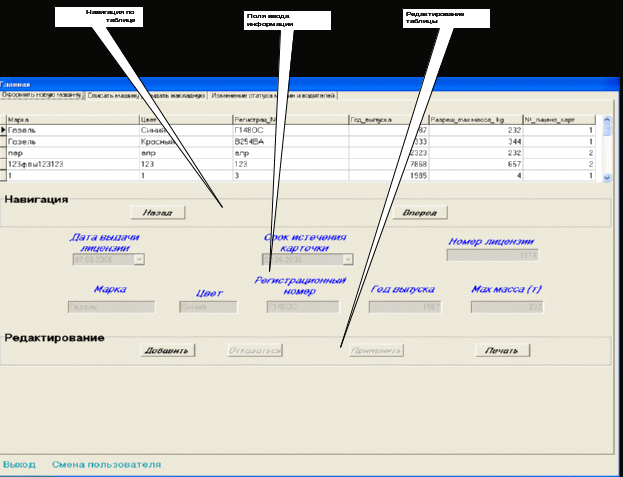Select the Гозель cell in second row
The width and height of the screenshot is (623, 477).
(x=73, y=141)
